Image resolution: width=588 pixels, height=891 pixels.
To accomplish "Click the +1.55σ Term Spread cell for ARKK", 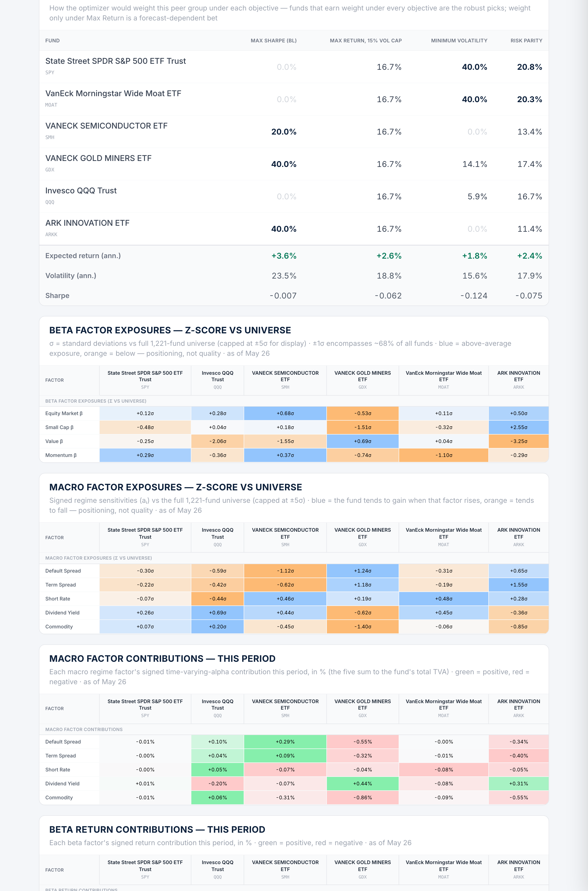I will pos(519,585).
